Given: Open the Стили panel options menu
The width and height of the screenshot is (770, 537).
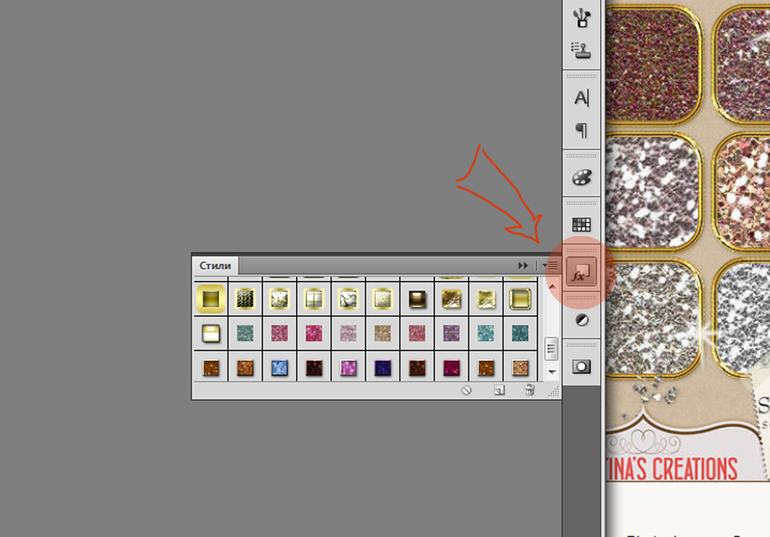Looking at the screenshot, I should [550, 266].
